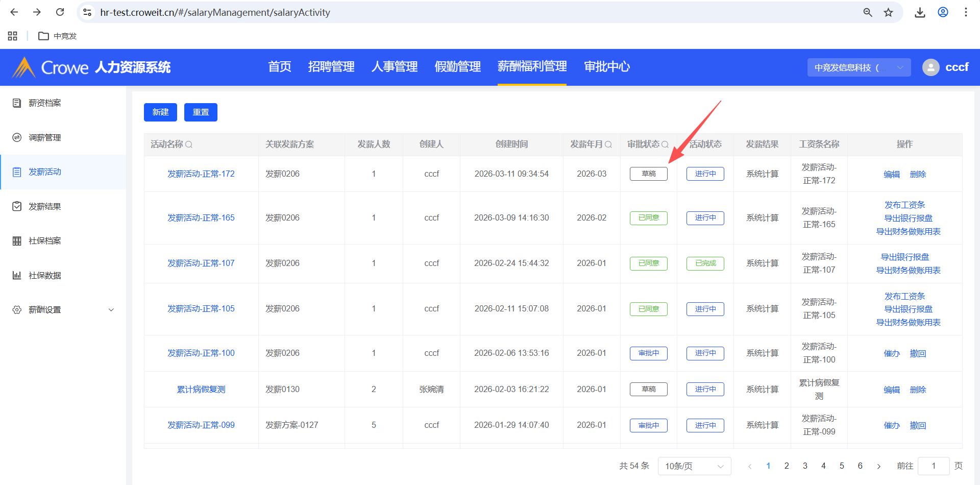The image size is (980, 485).
Task: Switch to the 审批中心 top menu
Action: pyautogui.click(x=607, y=67)
